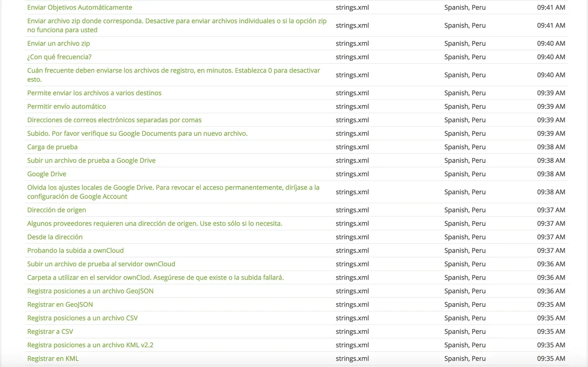
Task: Select strings.xml in 'Enviar un archivo zip' row
Action: [352, 43]
